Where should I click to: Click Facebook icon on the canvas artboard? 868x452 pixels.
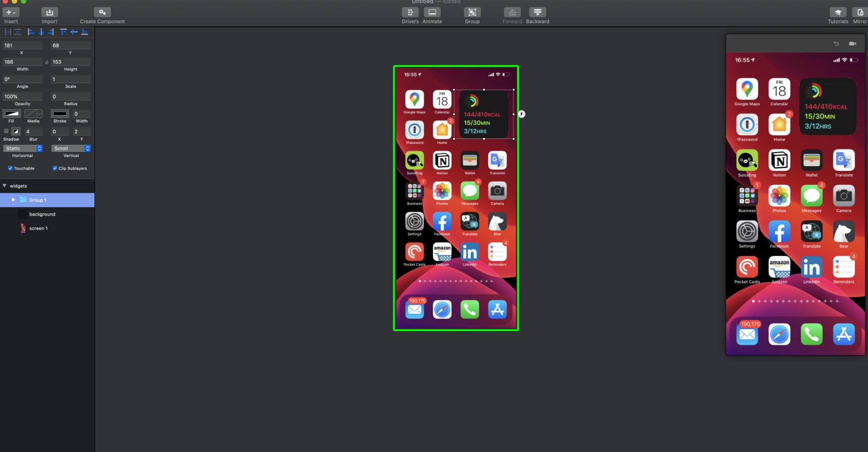(442, 221)
